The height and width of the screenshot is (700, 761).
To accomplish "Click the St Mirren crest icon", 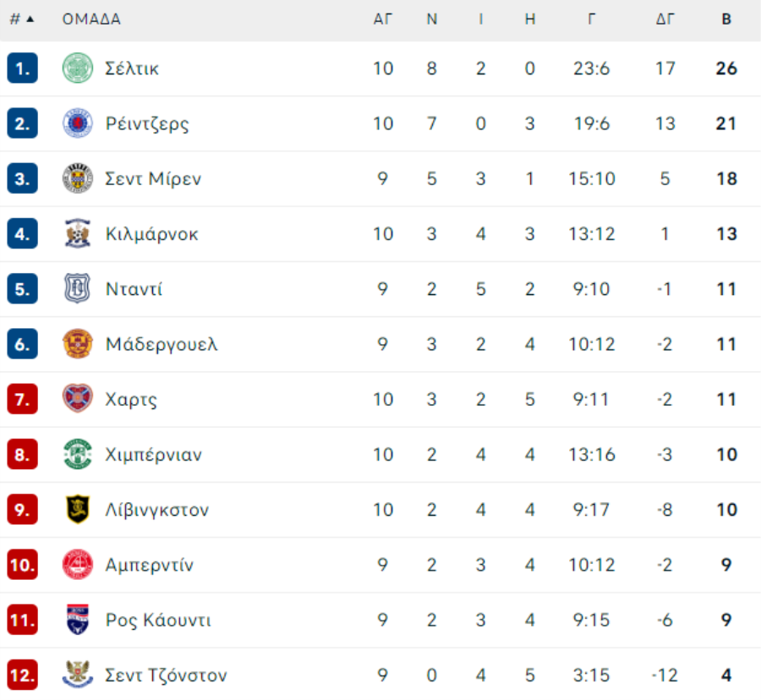I will 78,178.
